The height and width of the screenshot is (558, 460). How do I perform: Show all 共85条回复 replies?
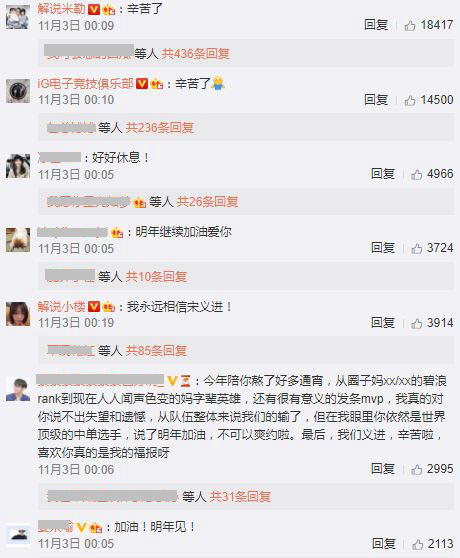(x=156, y=351)
